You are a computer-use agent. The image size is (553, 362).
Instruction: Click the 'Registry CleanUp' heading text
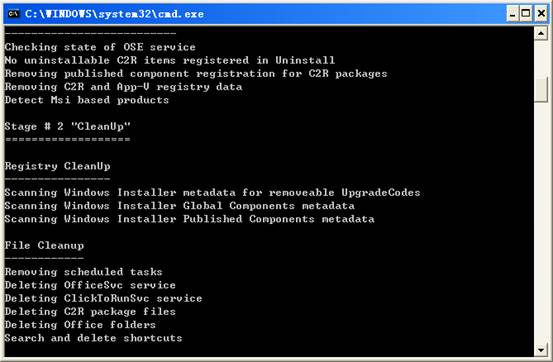[x=57, y=166]
